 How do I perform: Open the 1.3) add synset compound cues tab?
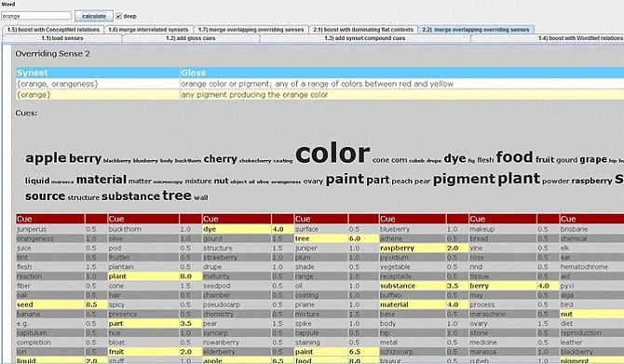click(x=365, y=38)
